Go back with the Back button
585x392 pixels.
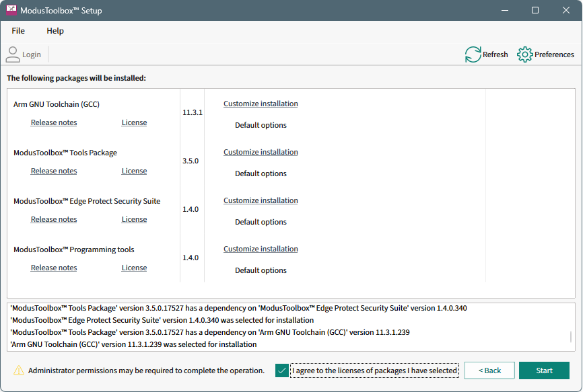[x=489, y=370]
